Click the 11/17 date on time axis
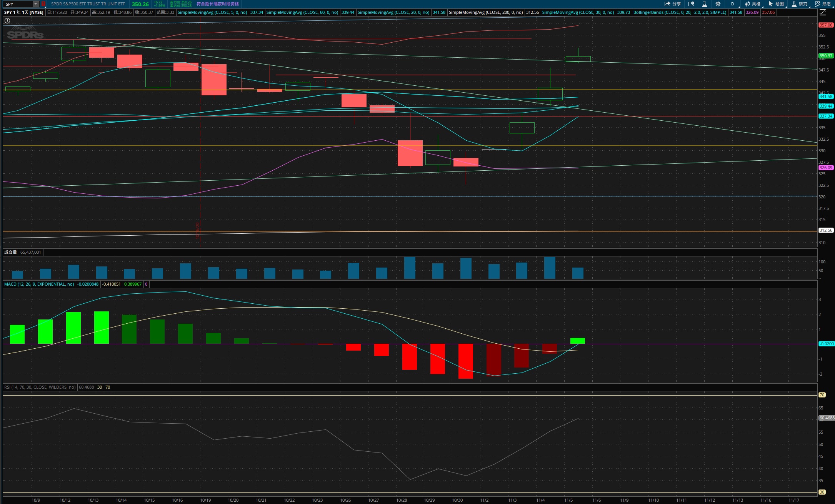Viewport: 835px width, 504px height. (x=794, y=500)
